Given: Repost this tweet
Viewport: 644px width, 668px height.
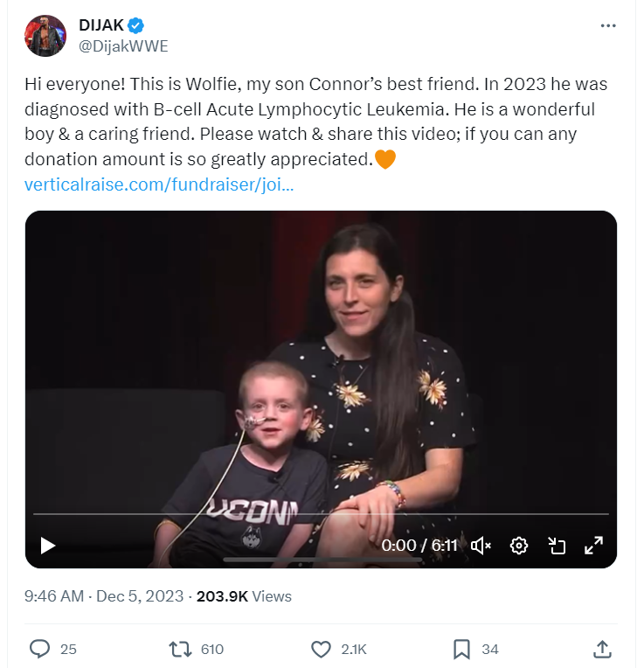Looking at the screenshot, I should pos(179,649).
